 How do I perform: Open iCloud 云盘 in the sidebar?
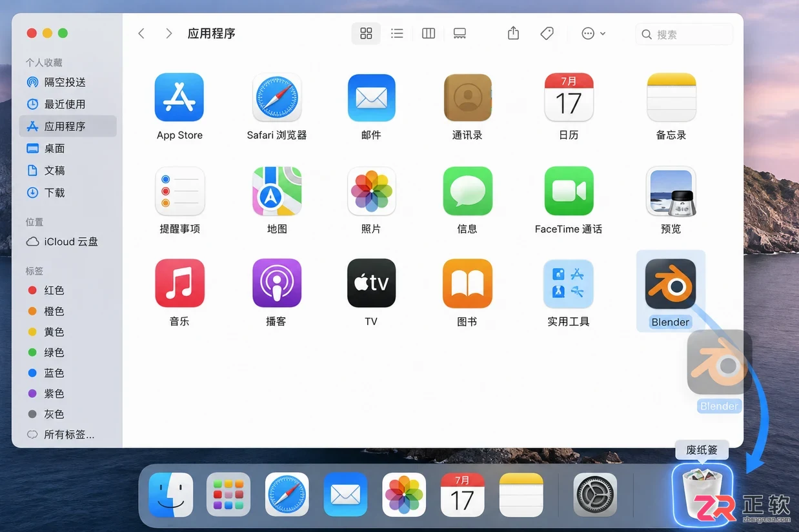coord(68,242)
